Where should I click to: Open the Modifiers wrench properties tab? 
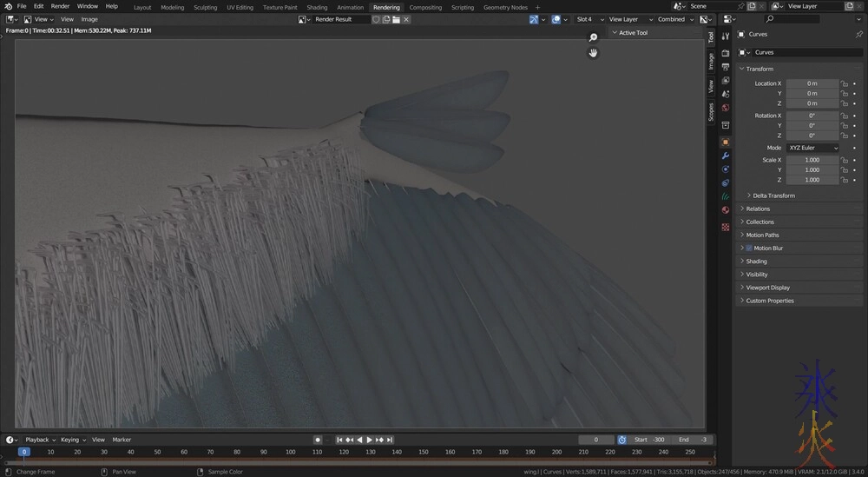click(x=726, y=155)
